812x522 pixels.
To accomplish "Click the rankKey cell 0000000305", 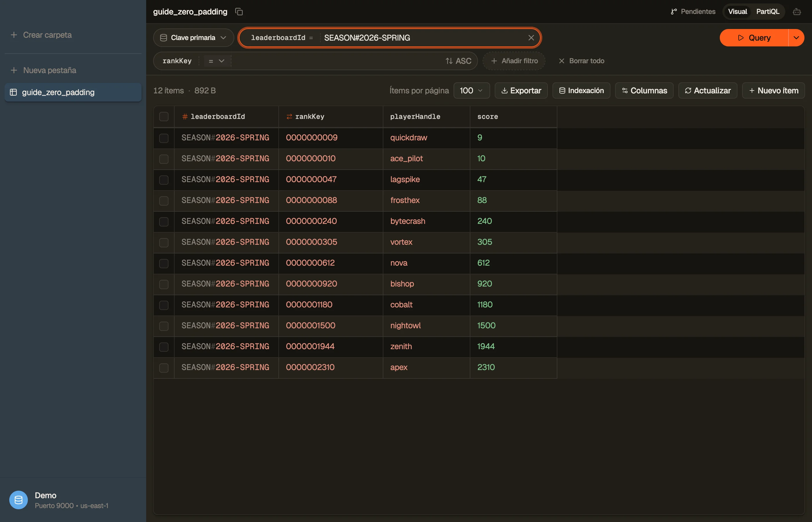I will [x=331, y=242].
